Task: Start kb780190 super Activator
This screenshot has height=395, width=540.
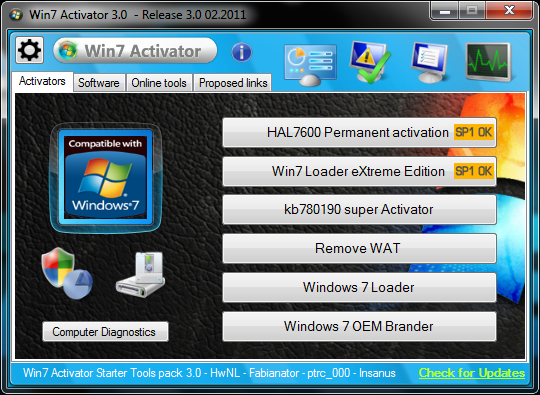Action: coord(360,209)
